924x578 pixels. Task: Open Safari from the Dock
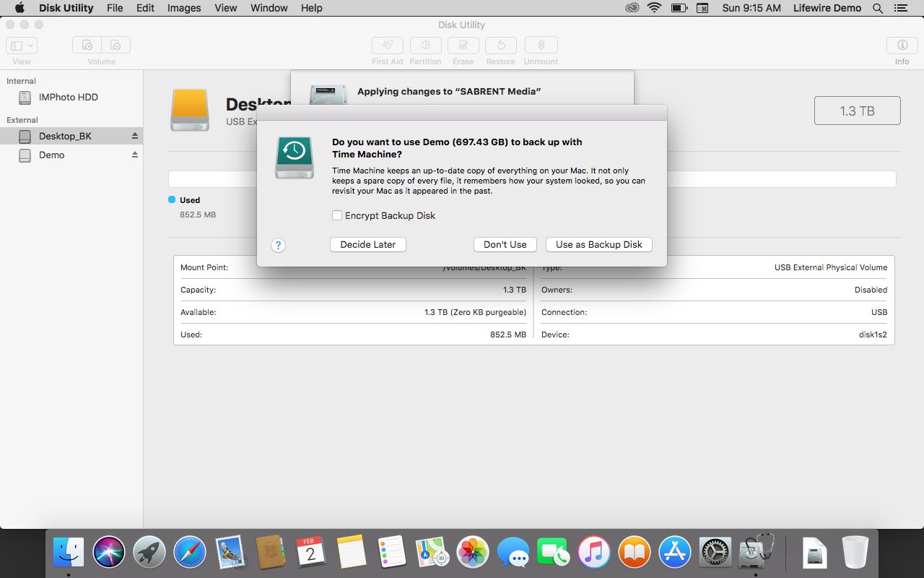pyautogui.click(x=190, y=553)
